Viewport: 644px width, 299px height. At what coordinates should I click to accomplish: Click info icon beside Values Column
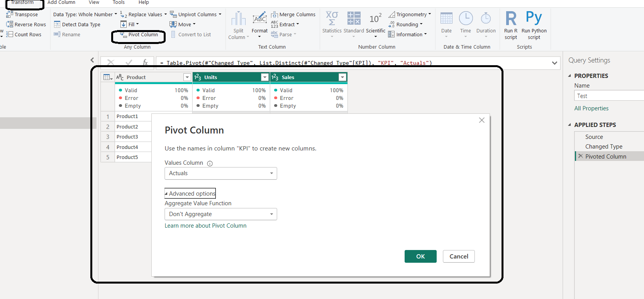(x=210, y=164)
